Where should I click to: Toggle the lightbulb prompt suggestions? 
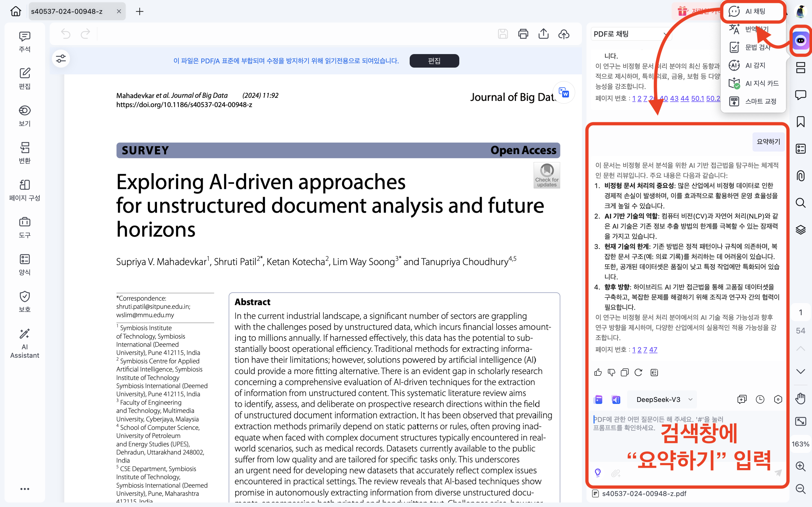(x=598, y=473)
